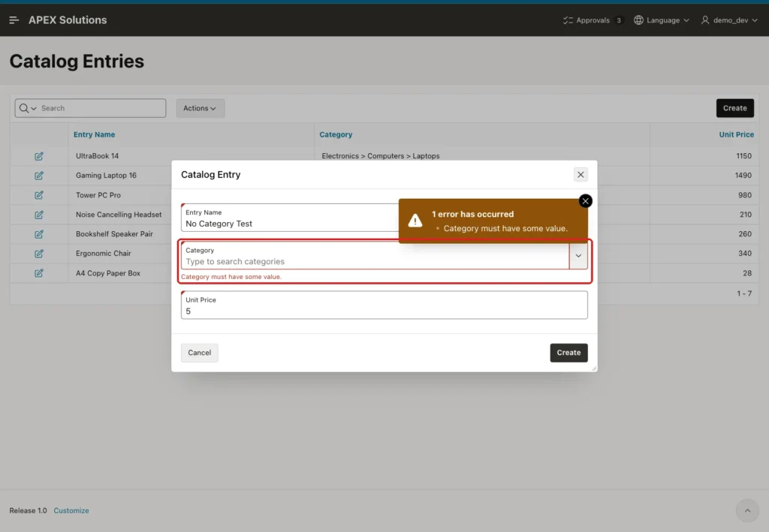Click the dialog Create button
The height and width of the screenshot is (532, 769).
pos(568,353)
